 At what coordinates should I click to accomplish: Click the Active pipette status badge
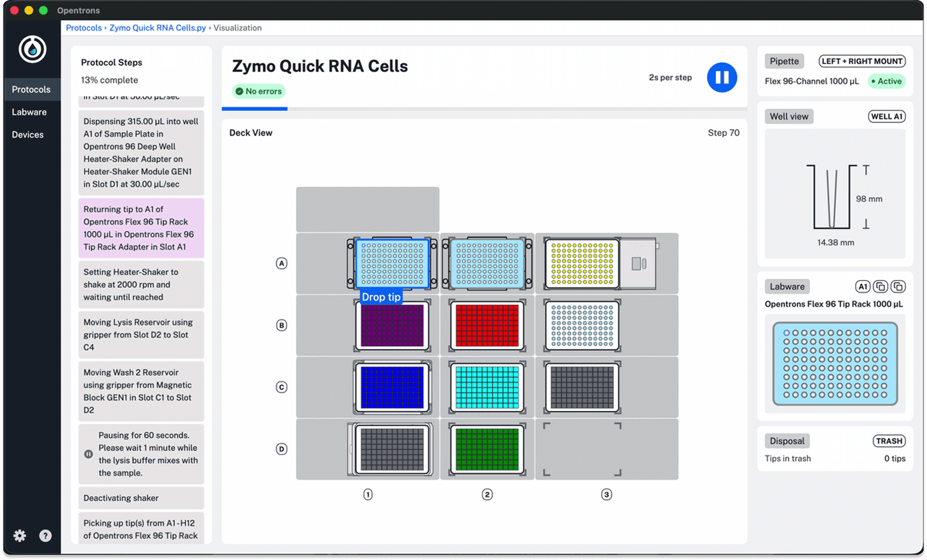pos(886,81)
